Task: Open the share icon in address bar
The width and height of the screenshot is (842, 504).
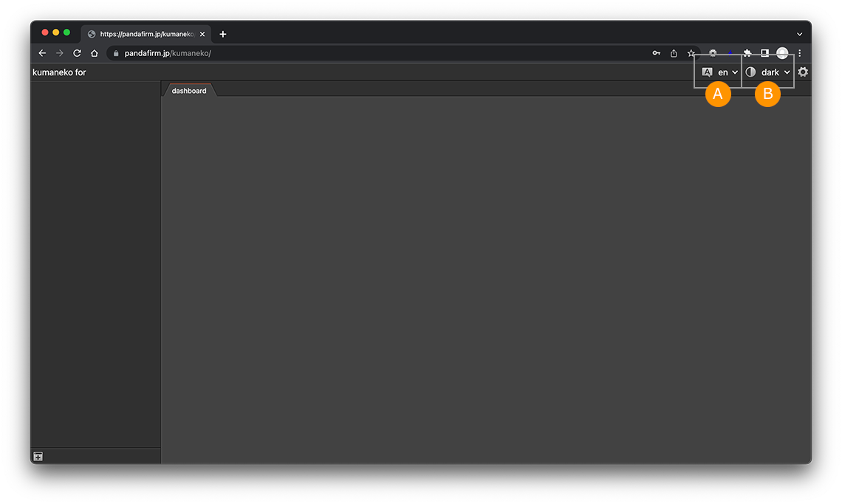Action: click(x=674, y=53)
